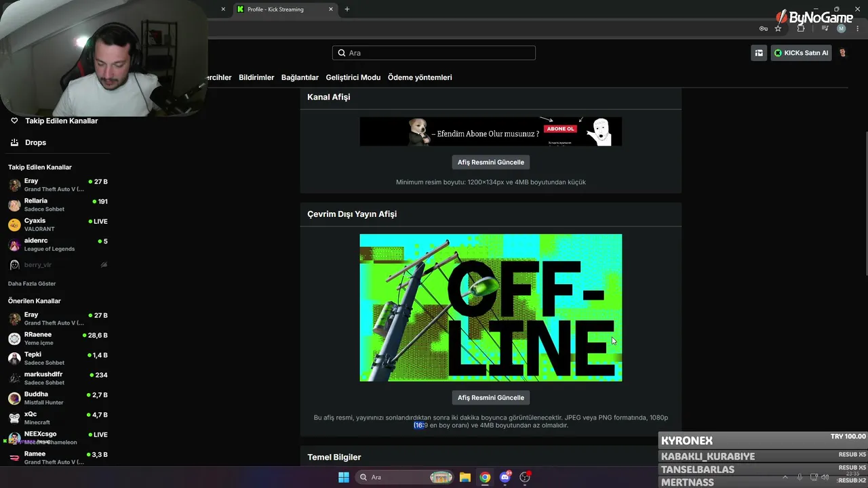Click Sadece Sohbet under Rellaria

[x=45, y=209]
